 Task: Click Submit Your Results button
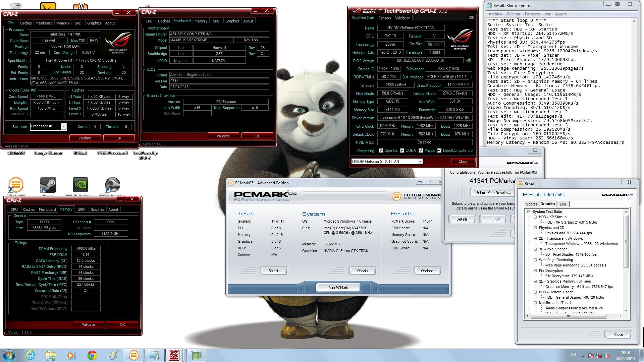tap(493, 193)
